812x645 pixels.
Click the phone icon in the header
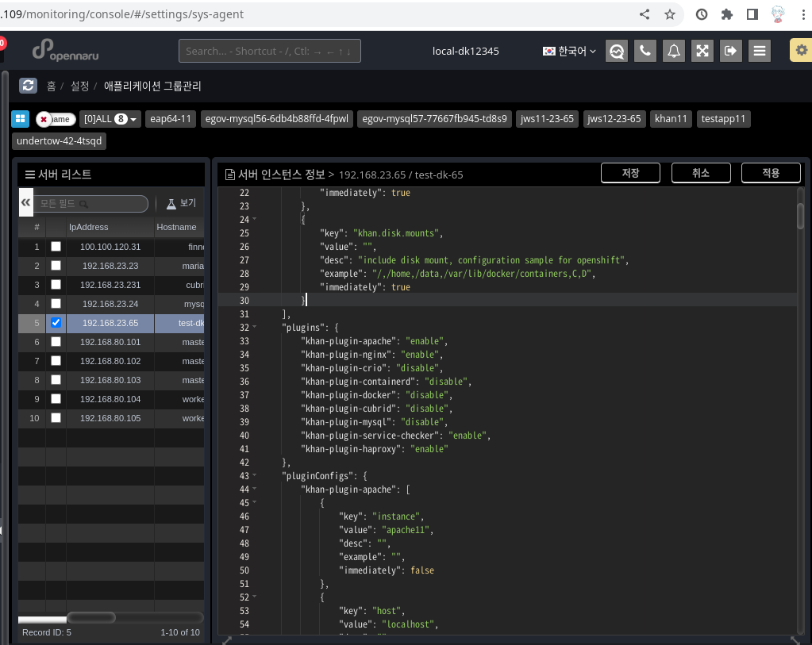tap(645, 50)
